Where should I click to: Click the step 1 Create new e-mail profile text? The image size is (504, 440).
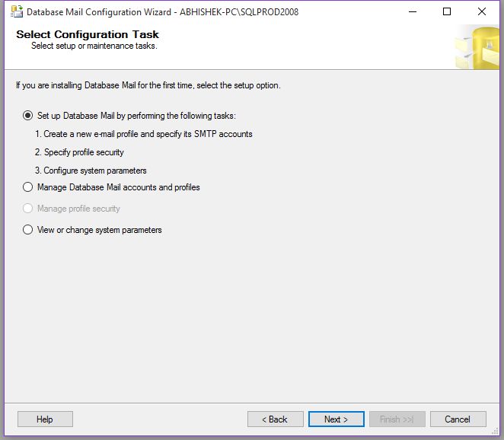(x=143, y=134)
